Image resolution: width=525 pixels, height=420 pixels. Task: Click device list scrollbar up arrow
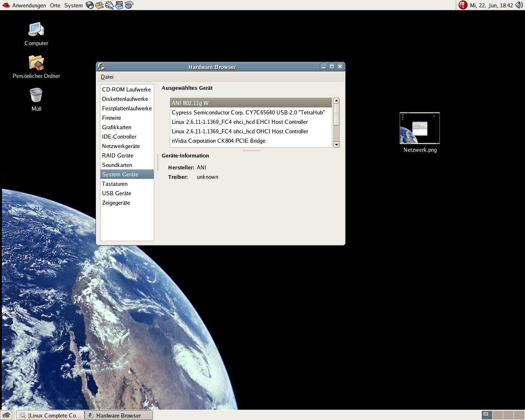click(x=336, y=100)
